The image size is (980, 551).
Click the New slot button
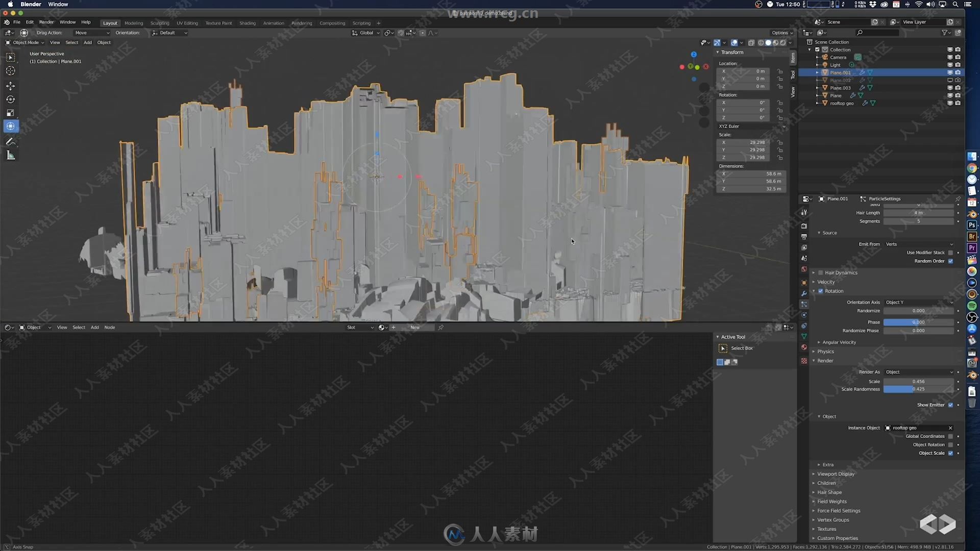tap(415, 327)
